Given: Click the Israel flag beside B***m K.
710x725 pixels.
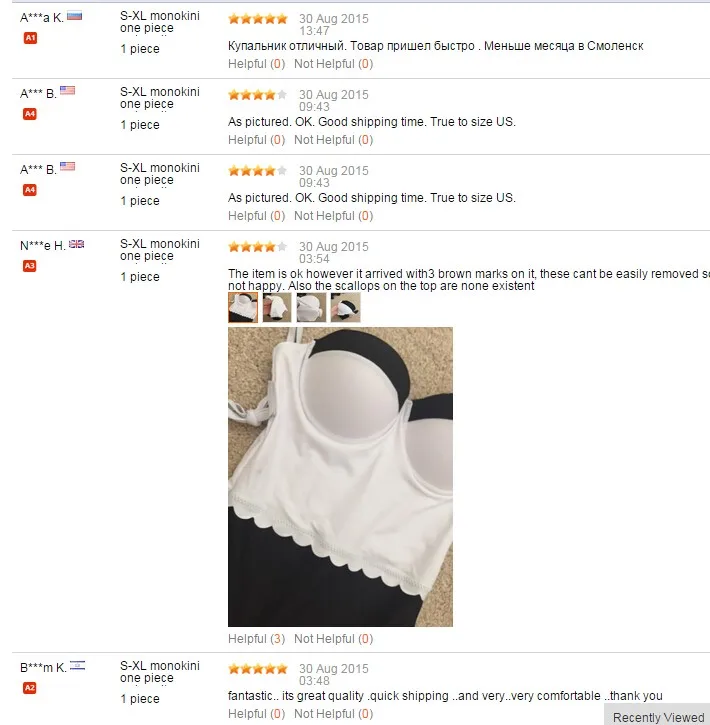Looking at the screenshot, I should 78,666.
